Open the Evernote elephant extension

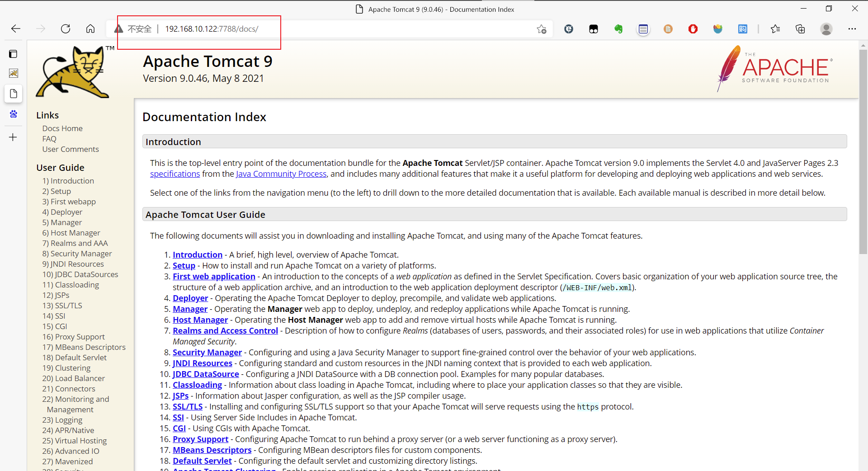coord(618,29)
